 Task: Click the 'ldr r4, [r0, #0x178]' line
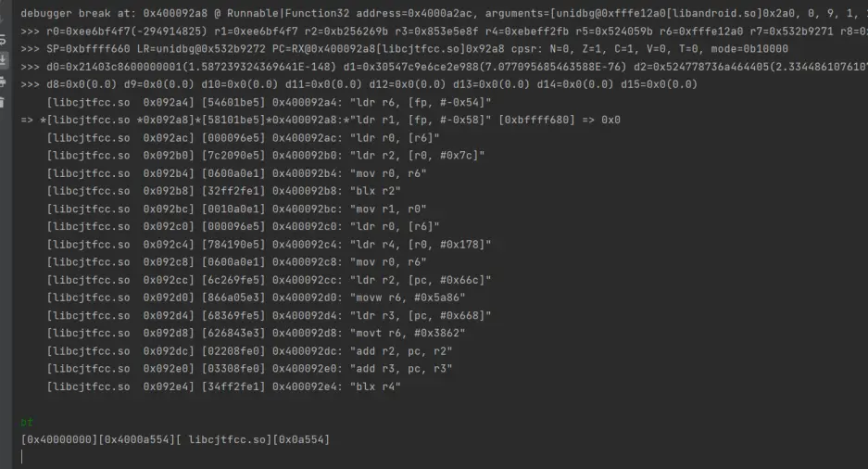(269, 244)
